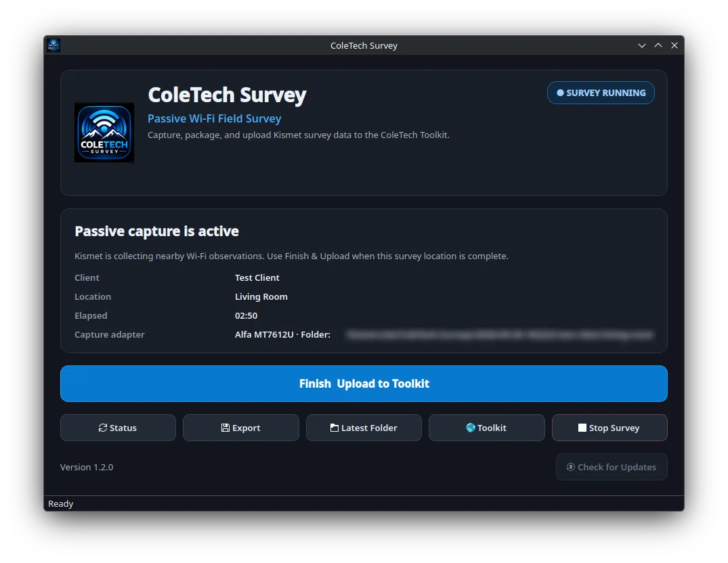Click the 'Kismet is collecting nearby' description line
Screen dimensions: 728x563
pyautogui.click(x=292, y=256)
